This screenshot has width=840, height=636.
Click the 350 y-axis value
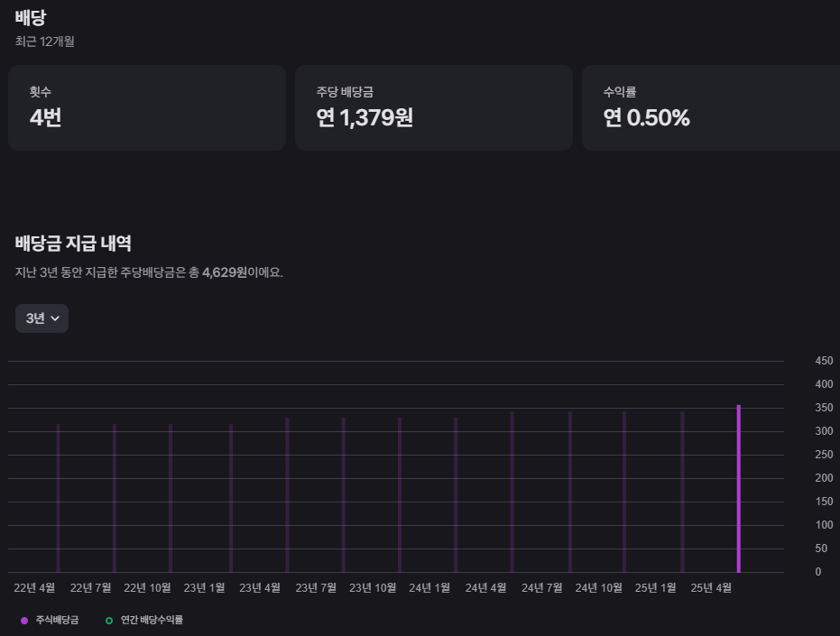(824, 408)
